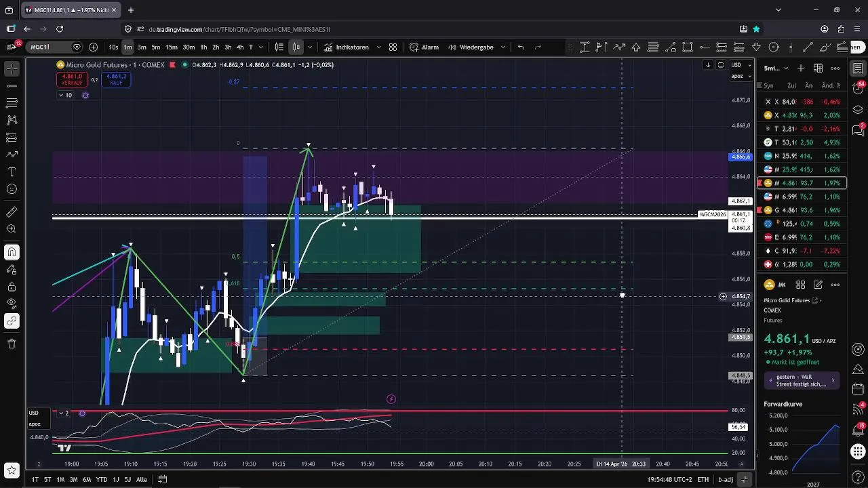Open timezone settings showing UTC+2
Image resolution: width=868 pixels, height=488 pixels.
pyautogui.click(x=669, y=480)
